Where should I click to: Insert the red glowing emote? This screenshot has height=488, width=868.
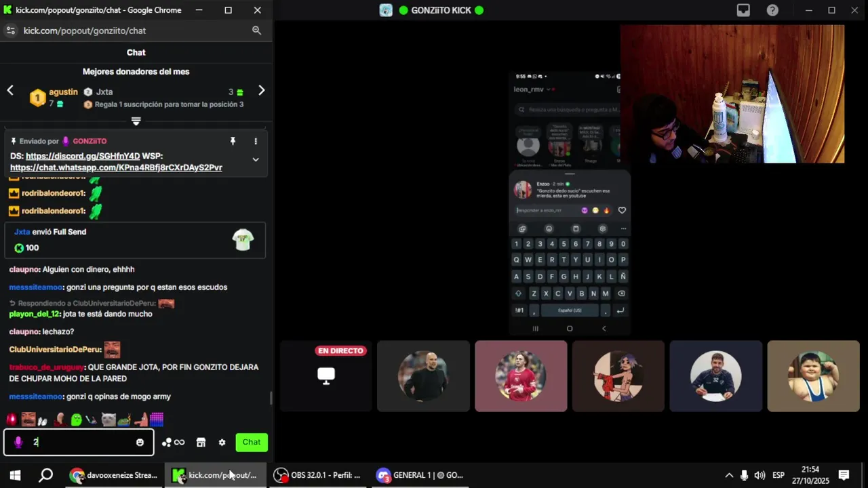pyautogui.click(x=12, y=420)
